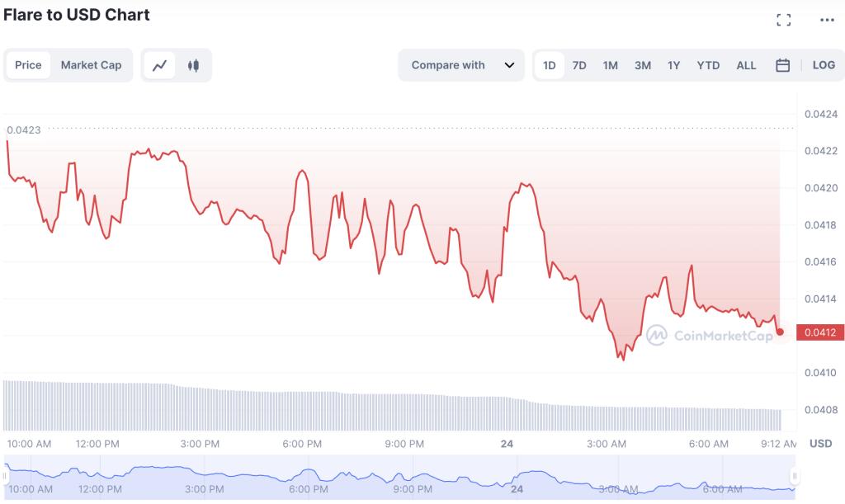Select the 1Y time range
Image resolution: width=845 pixels, height=504 pixels.
pyautogui.click(x=673, y=65)
